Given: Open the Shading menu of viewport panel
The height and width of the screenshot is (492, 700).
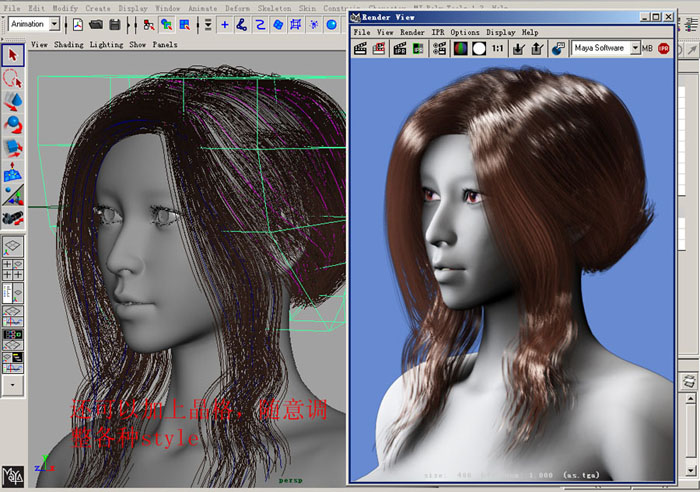Looking at the screenshot, I should click(69, 45).
